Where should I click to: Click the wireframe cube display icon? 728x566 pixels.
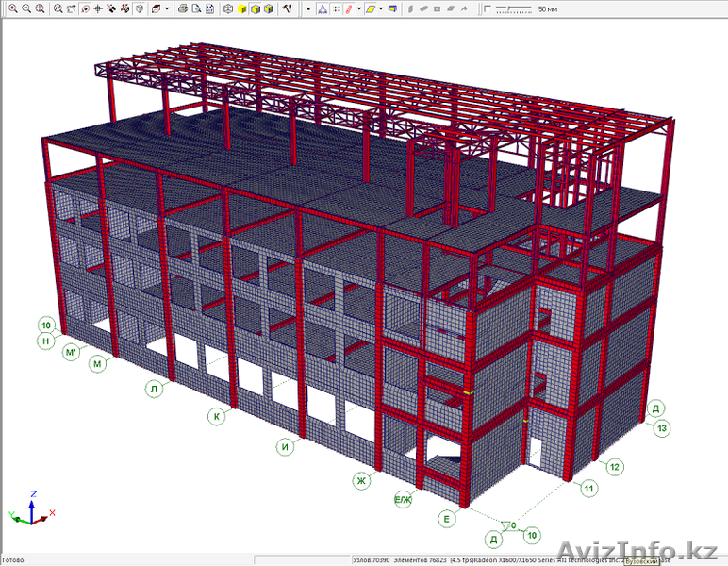click(x=228, y=8)
